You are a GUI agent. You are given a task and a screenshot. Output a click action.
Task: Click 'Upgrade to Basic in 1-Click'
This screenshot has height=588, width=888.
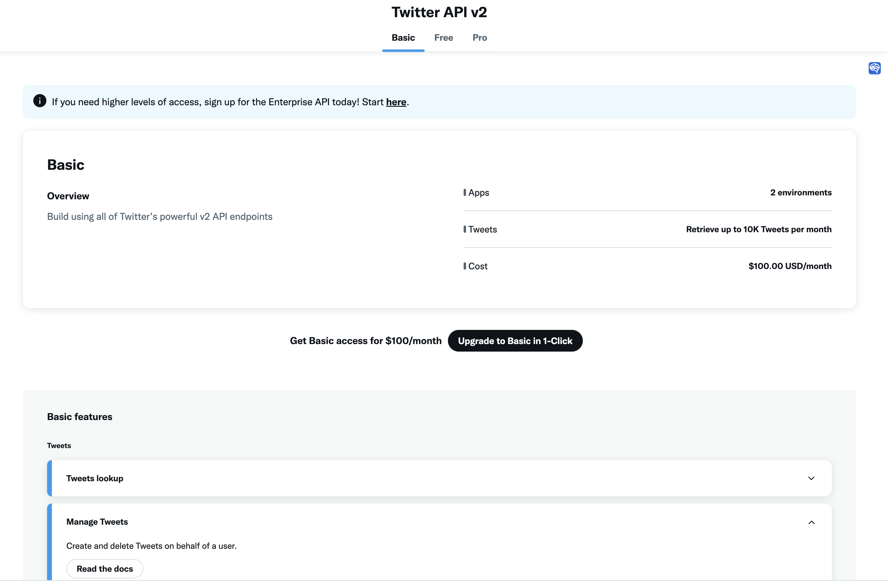click(x=515, y=340)
